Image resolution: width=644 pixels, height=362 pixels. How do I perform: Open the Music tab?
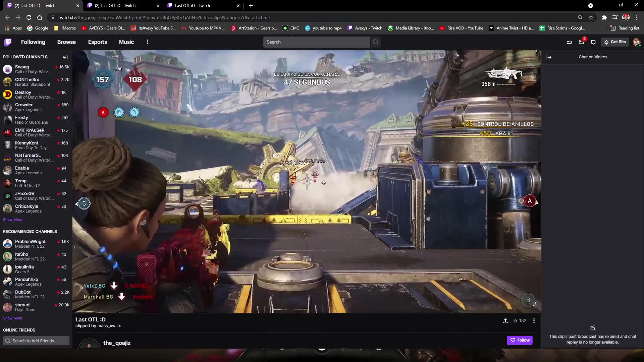[126, 42]
